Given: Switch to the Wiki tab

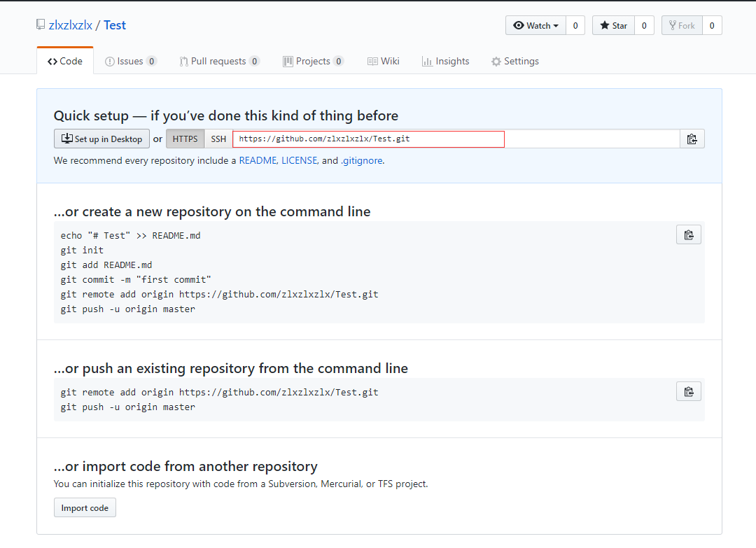Looking at the screenshot, I should tap(384, 61).
